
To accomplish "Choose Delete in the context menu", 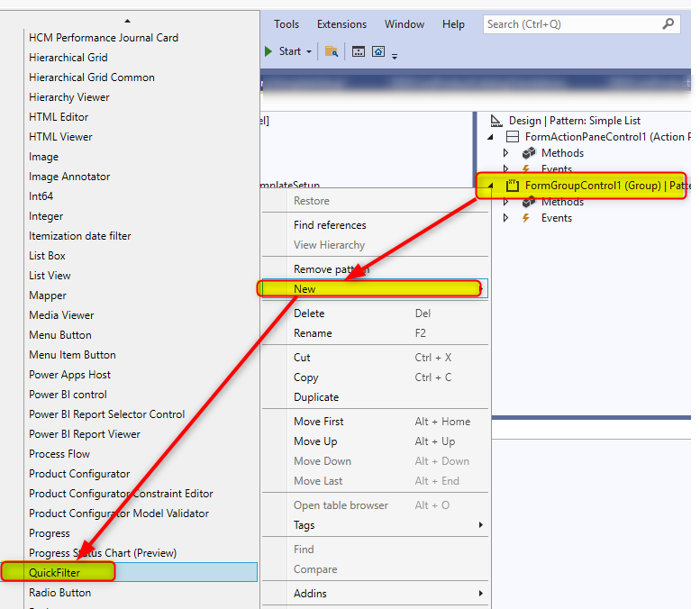I will [x=375, y=314].
